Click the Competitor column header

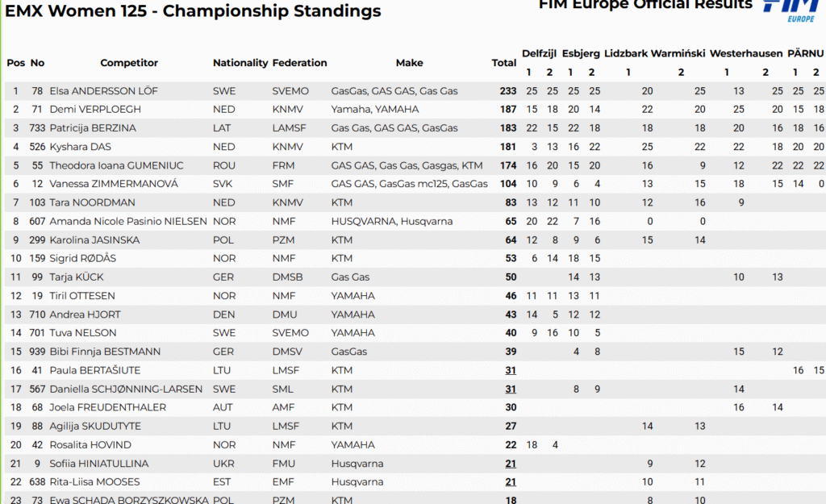(x=129, y=63)
